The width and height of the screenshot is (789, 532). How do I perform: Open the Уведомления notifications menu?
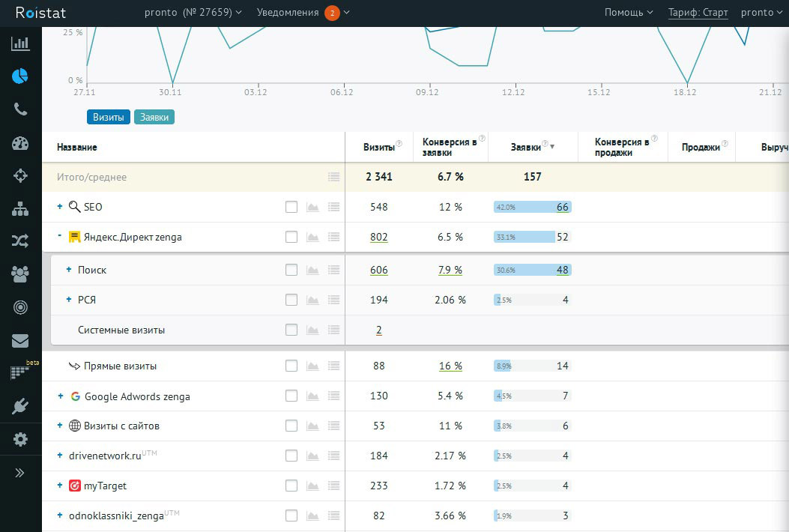303,13
